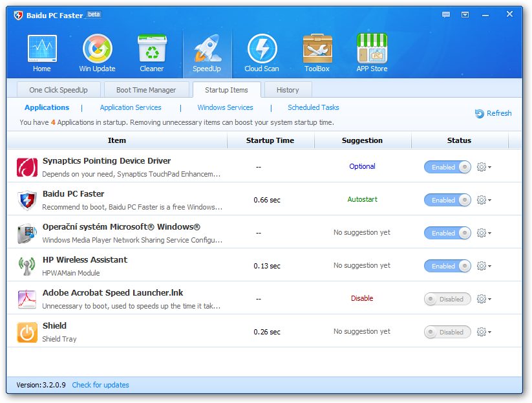Image resolution: width=532 pixels, height=403 pixels.
Task: Switch off HP Wireless Assistant startup
Action: (x=447, y=266)
